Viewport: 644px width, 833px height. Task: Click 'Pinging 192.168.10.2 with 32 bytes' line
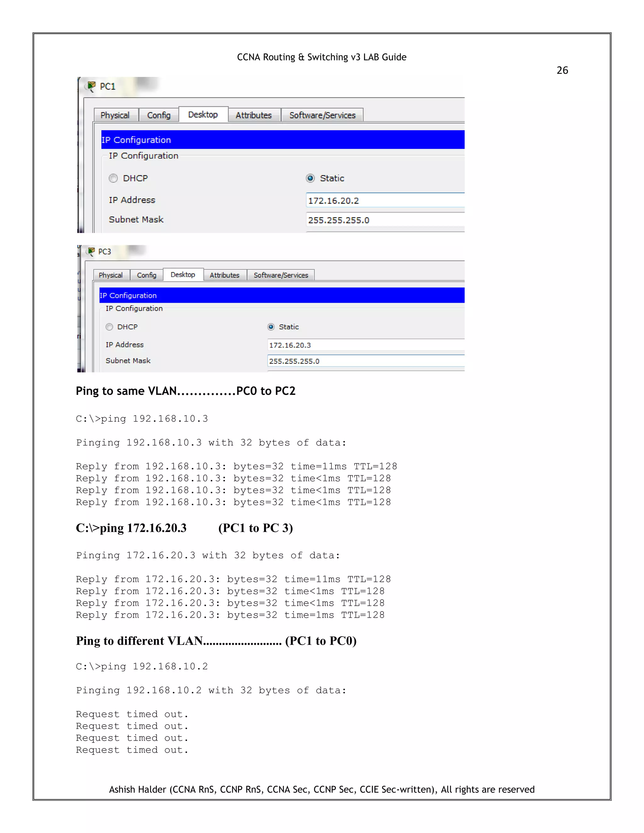(211, 691)
